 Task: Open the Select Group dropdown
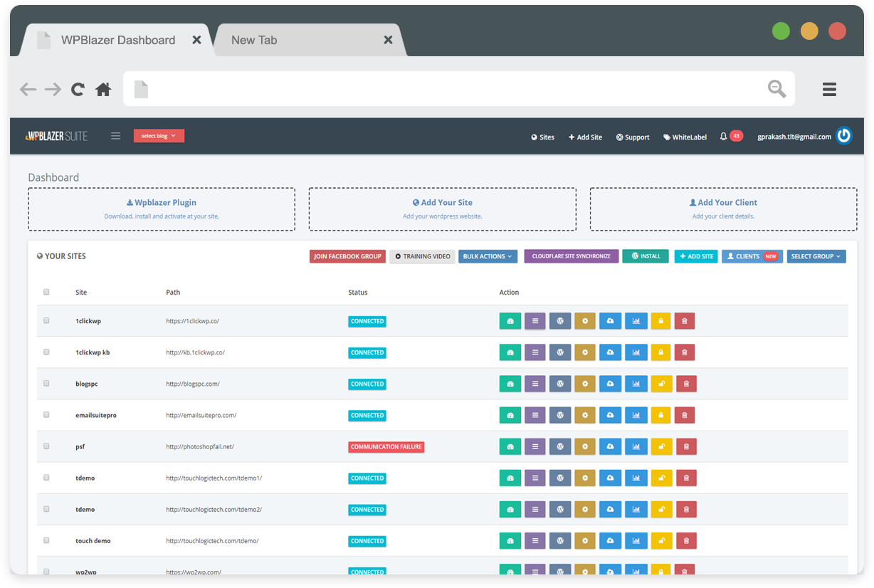pyautogui.click(x=816, y=256)
